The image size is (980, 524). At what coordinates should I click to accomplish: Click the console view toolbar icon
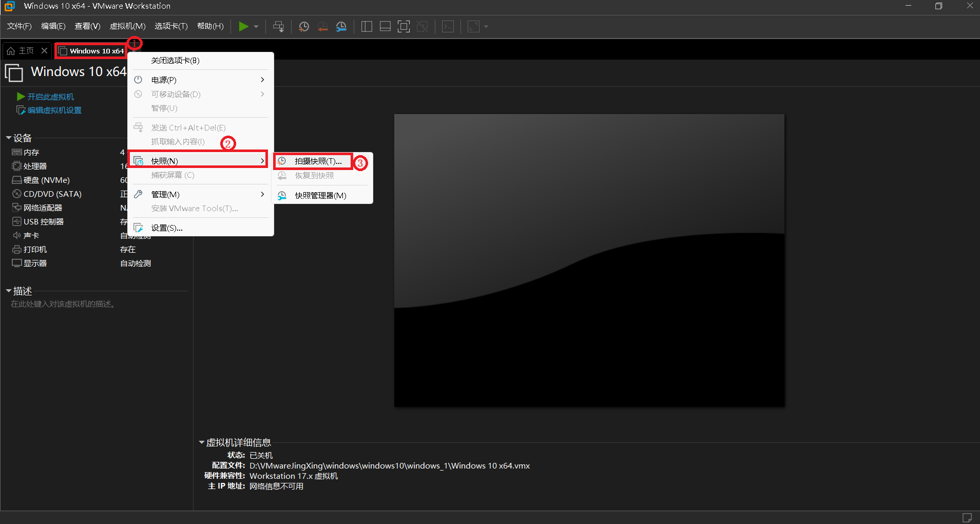point(448,27)
